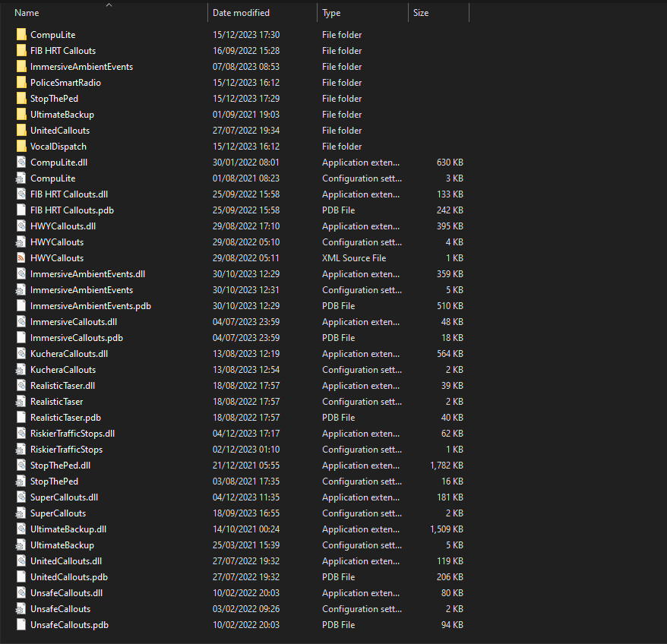Select the UnsafeCallouts.dll file name

coord(66,593)
